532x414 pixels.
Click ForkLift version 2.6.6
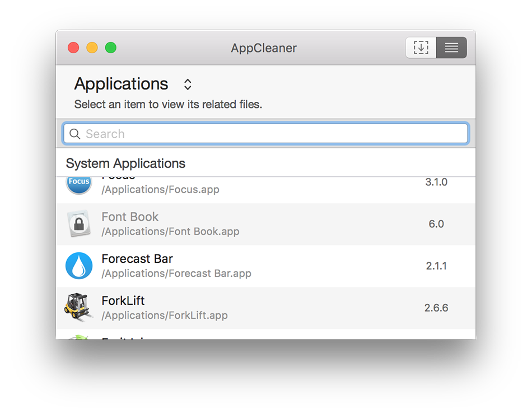point(436,308)
